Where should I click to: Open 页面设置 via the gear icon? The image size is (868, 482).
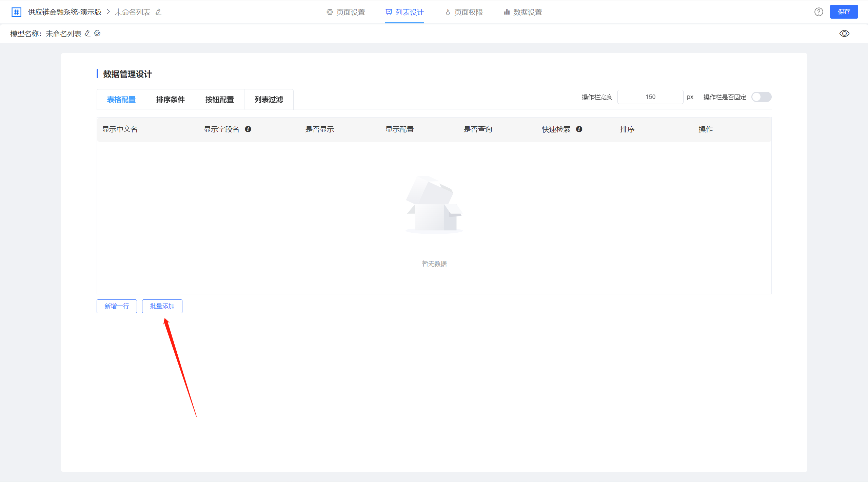point(329,12)
